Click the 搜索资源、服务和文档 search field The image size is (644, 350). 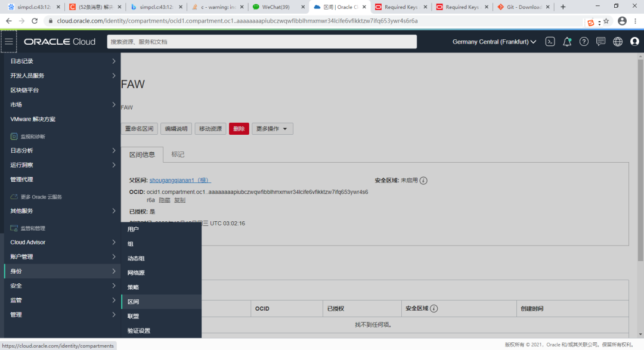tap(262, 42)
